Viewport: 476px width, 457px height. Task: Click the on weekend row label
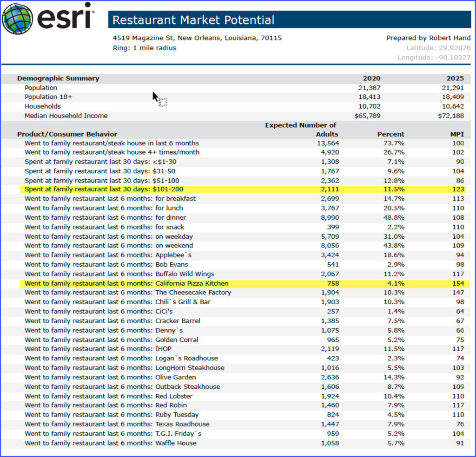[x=109, y=245]
